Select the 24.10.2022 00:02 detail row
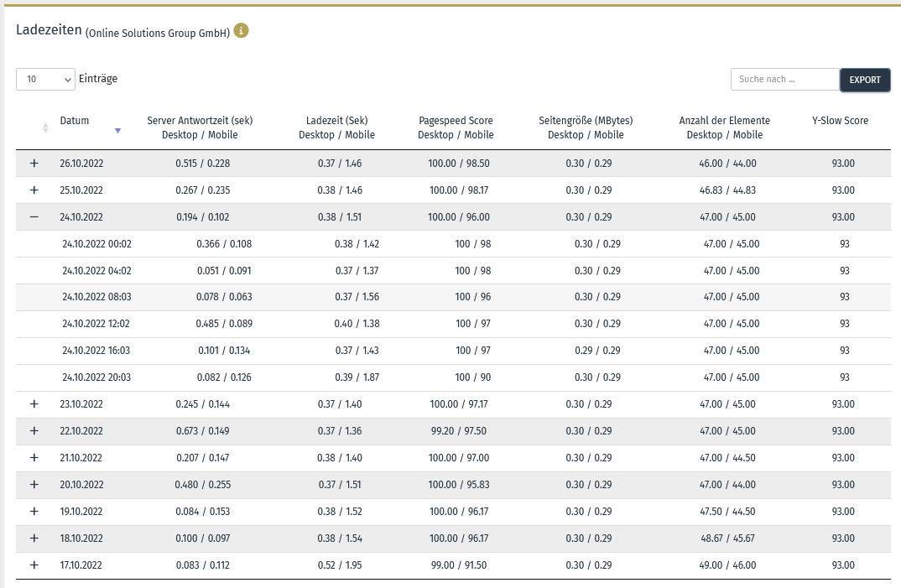Screen dimensions: 901x588 453,244
